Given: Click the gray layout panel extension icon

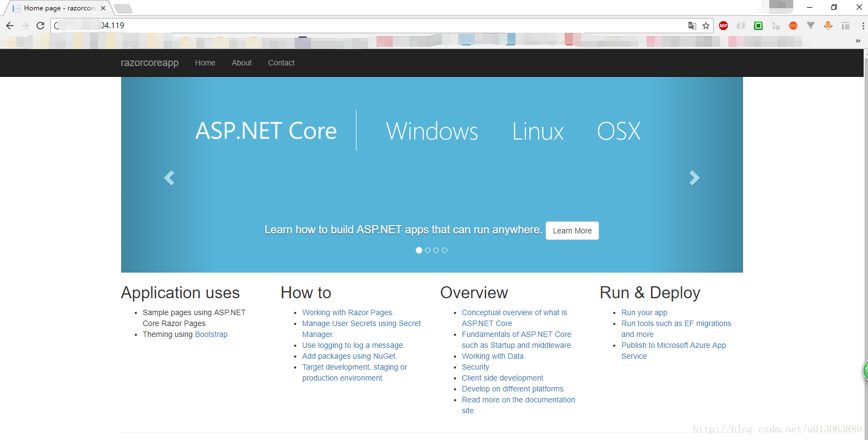Looking at the screenshot, I should coord(846,26).
